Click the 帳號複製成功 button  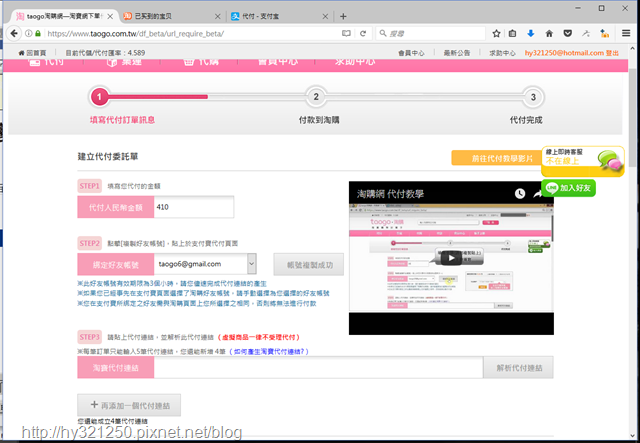tap(309, 265)
